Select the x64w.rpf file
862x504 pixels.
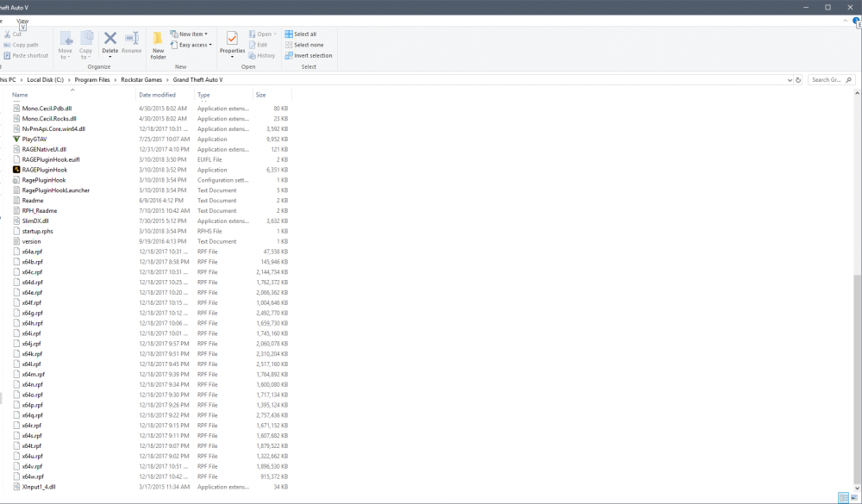click(33, 476)
